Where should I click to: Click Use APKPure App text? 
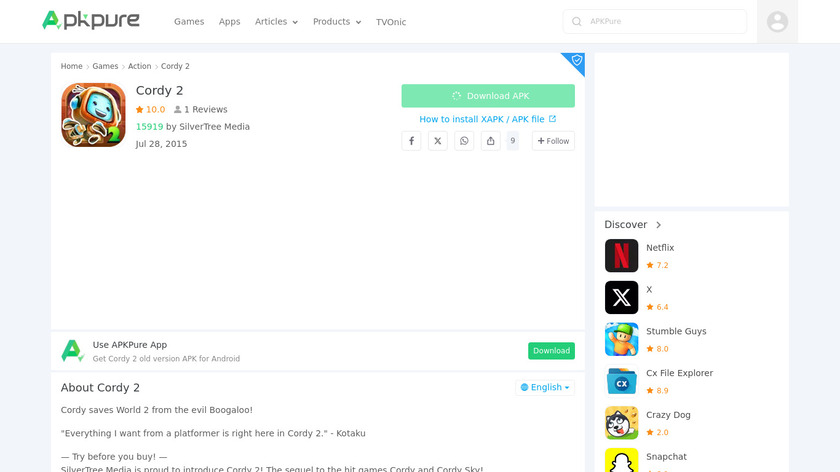130,345
